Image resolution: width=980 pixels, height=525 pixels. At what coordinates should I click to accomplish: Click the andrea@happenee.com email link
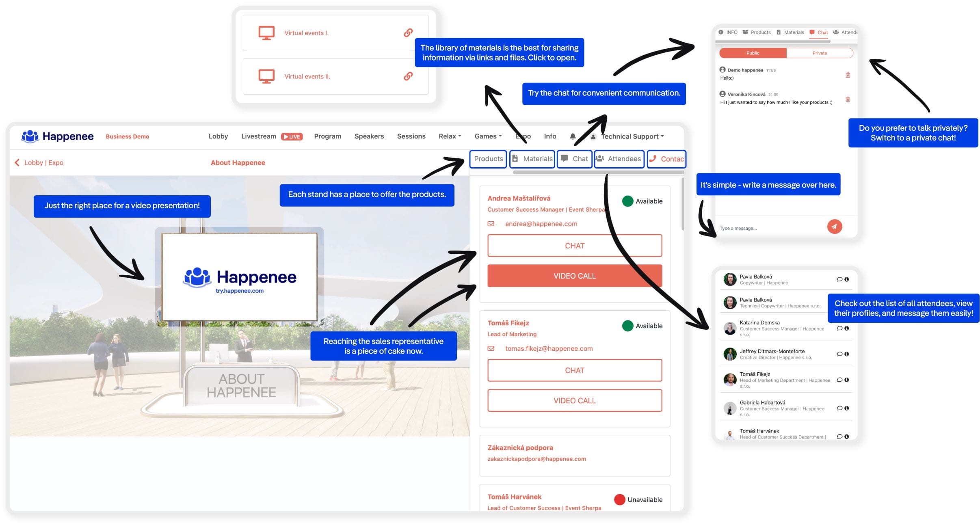[541, 224]
